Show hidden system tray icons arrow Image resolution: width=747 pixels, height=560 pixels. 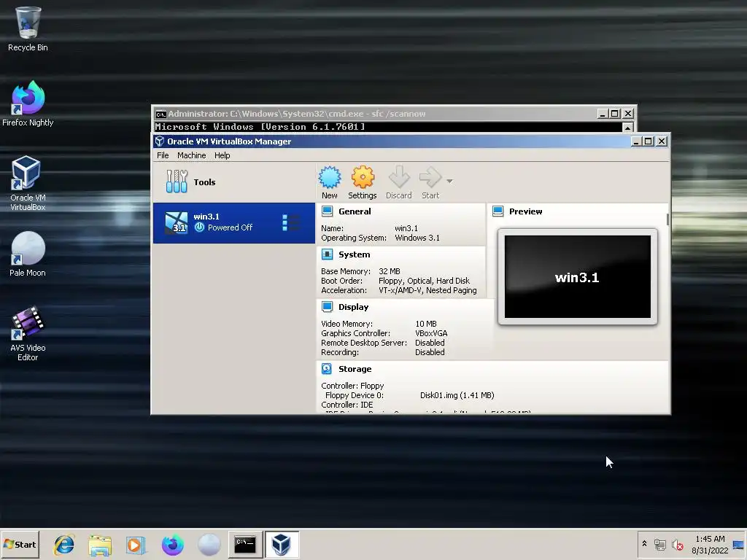pos(645,543)
